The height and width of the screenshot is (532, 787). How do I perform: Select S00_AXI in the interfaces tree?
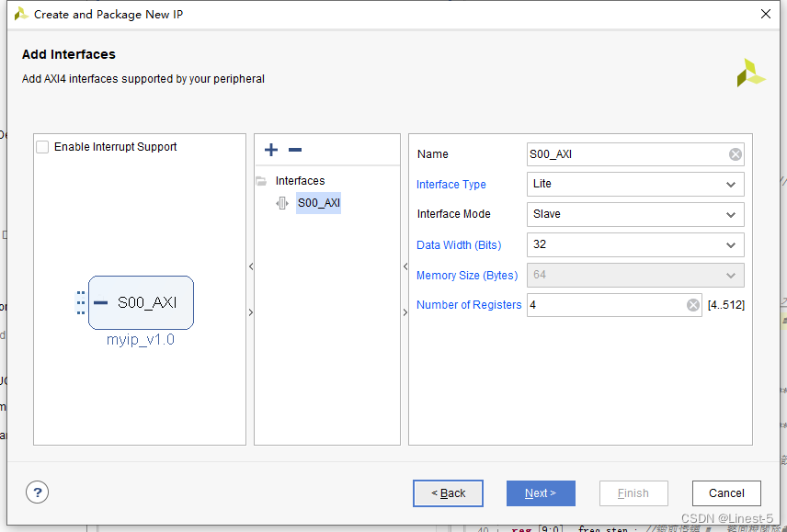click(318, 203)
